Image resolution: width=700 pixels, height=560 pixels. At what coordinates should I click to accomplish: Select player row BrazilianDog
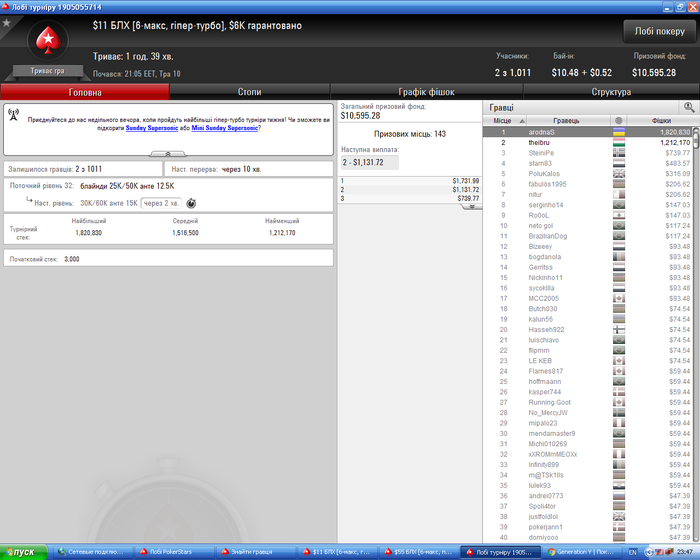588,236
